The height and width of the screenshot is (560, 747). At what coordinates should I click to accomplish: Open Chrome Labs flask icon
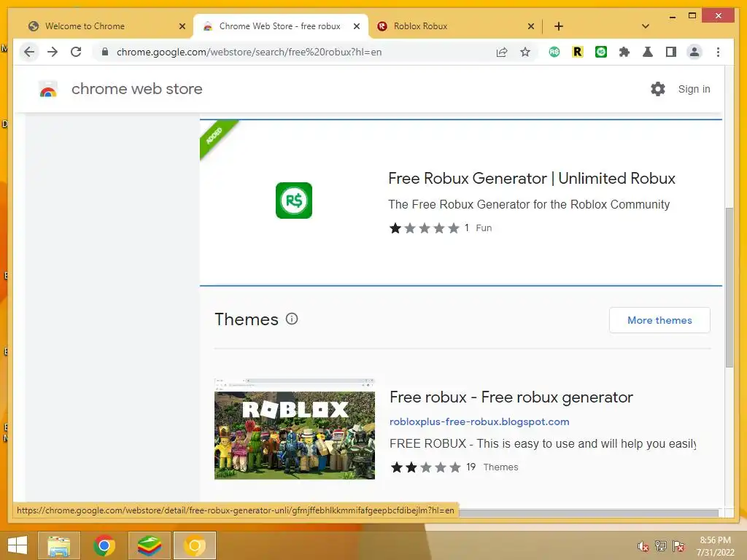[x=648, y=52]
